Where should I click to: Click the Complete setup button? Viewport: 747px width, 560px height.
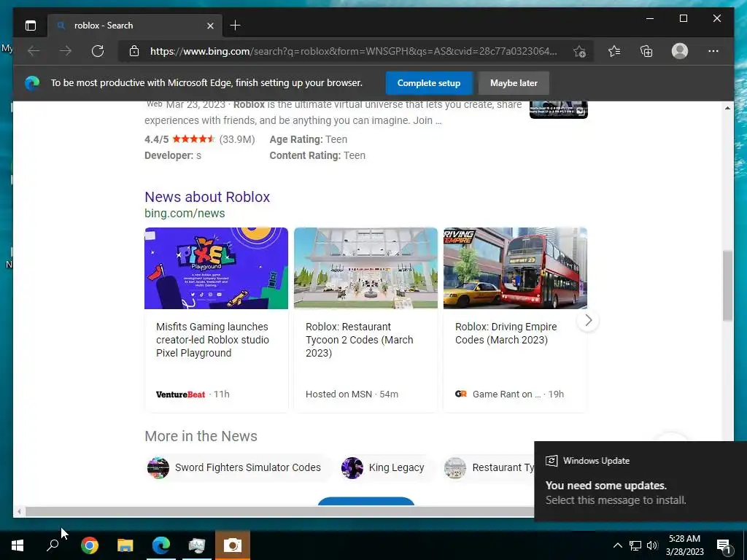(429, 83)
